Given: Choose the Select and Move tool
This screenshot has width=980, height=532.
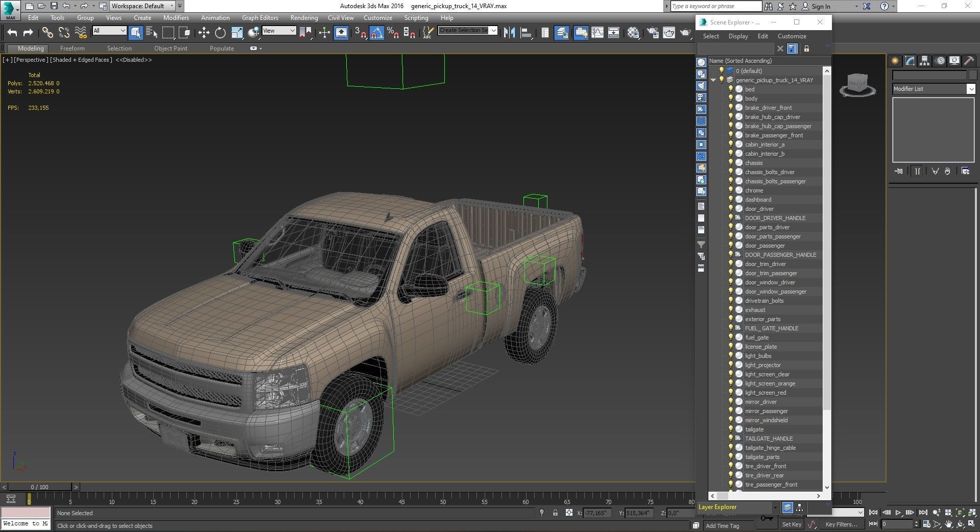Looking at the screenshot, I should (204, 33).
